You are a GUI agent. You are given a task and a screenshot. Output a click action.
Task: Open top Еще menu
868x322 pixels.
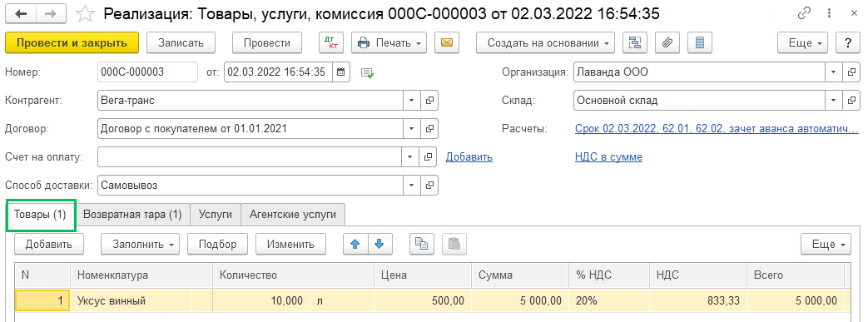(x=803, y=42)
